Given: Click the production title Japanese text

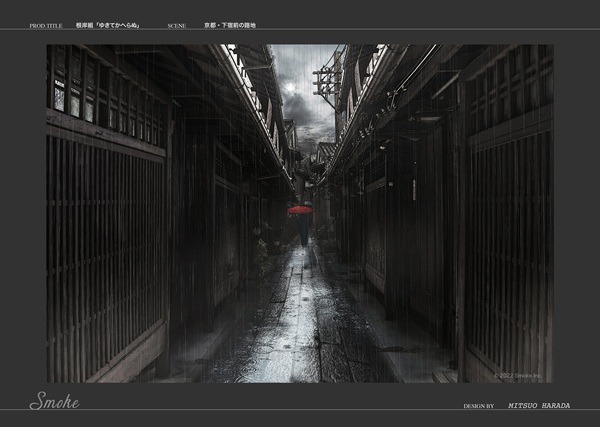Looking at the screenshot, I should (107, 24).
